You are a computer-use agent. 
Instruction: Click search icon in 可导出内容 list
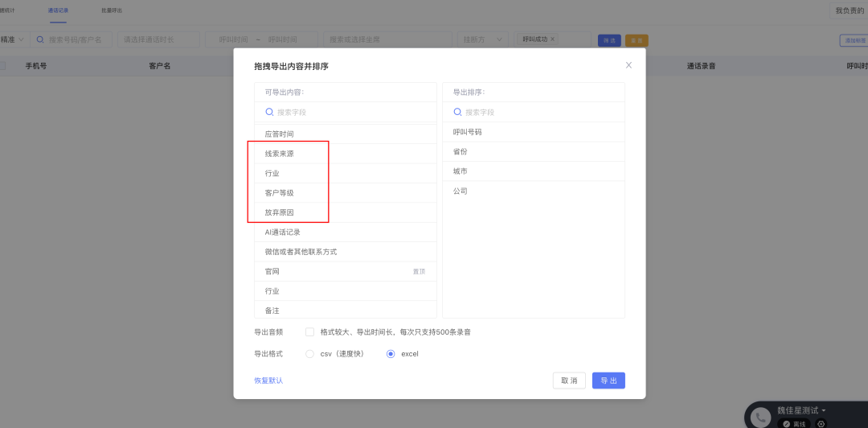[269, 112]
